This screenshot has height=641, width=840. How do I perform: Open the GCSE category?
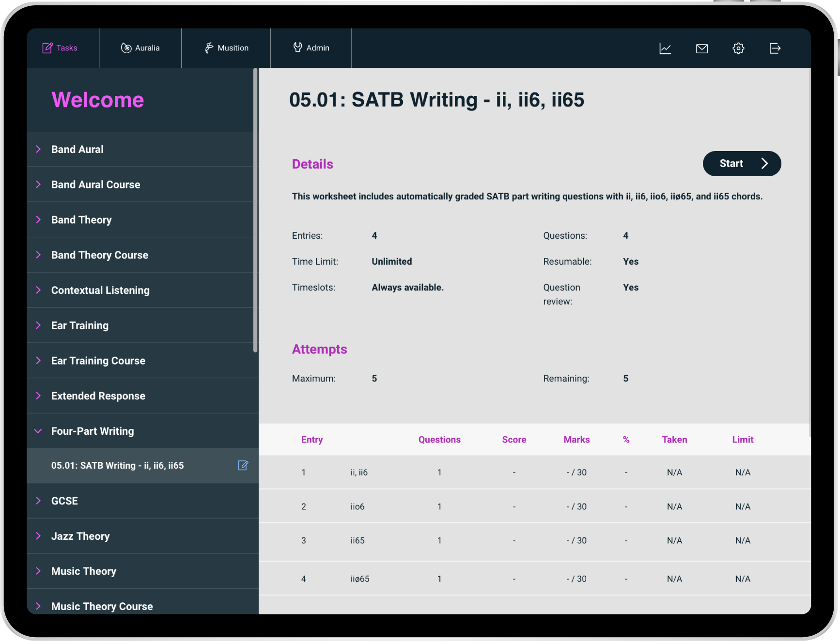64,501
